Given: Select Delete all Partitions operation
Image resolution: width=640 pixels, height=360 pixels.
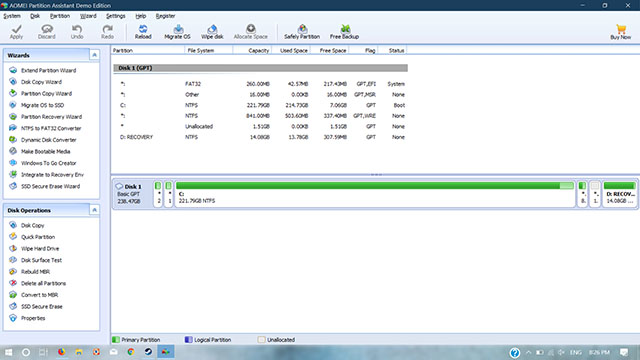Looking at the screenshot, I should coord(43,283).
